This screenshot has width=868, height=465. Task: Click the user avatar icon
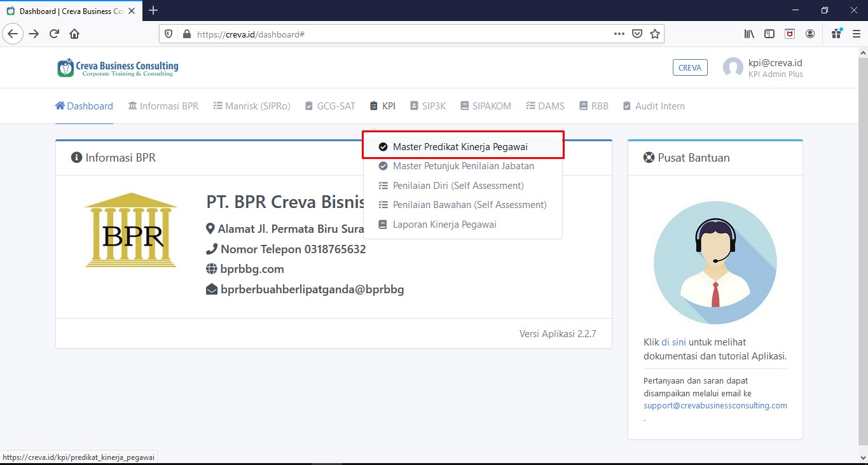[x=733, y=68]
